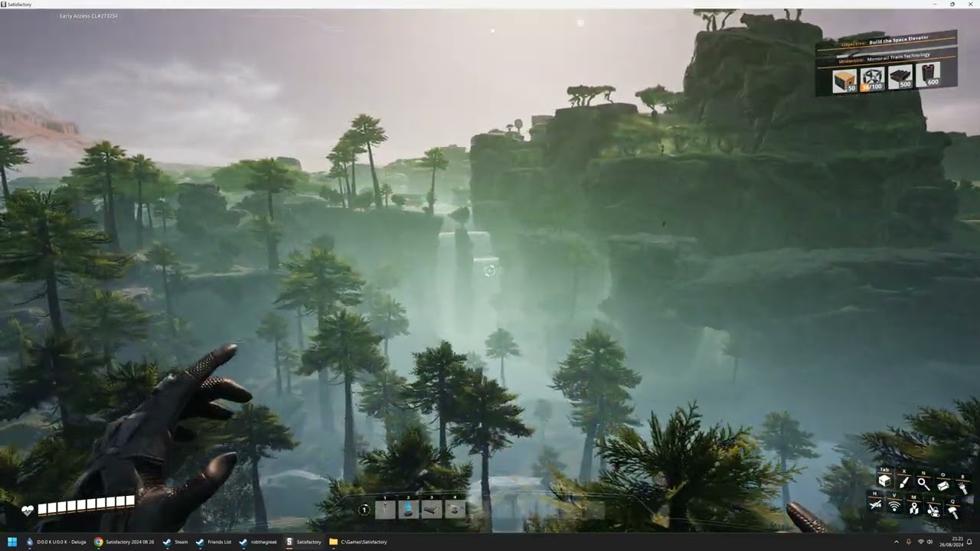This screenshot has width=980, height=551.
Task: Open the notification bell icon
Action: 969,542
